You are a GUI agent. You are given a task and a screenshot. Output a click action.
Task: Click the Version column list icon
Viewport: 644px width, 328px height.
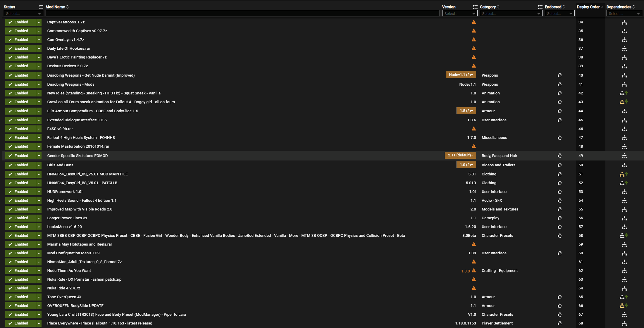475,7
